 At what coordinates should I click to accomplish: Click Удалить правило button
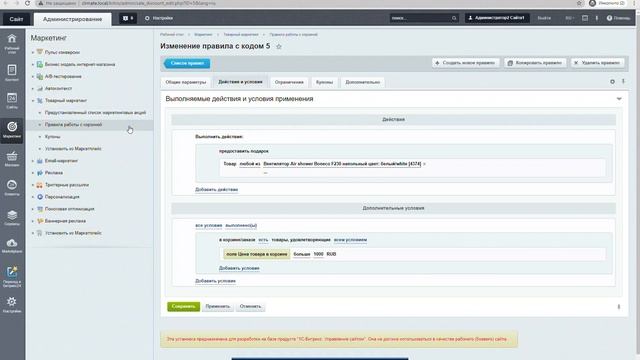(x=597, y=63)
